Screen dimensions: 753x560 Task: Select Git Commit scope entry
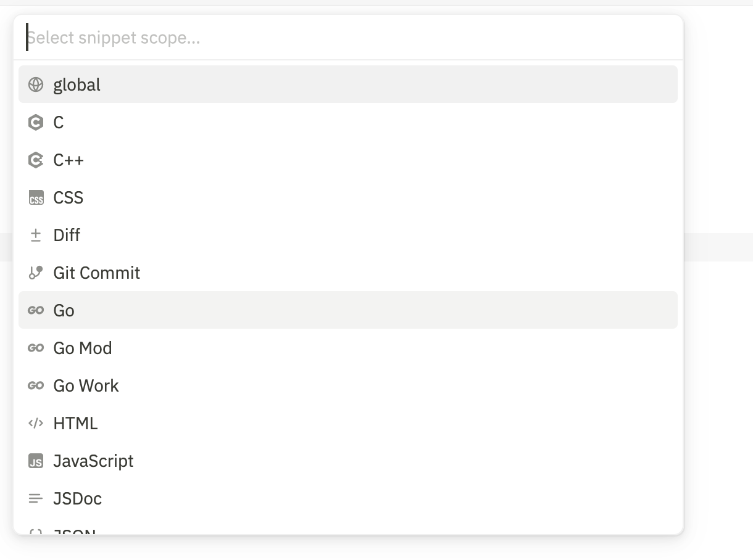tap(97, 273)
